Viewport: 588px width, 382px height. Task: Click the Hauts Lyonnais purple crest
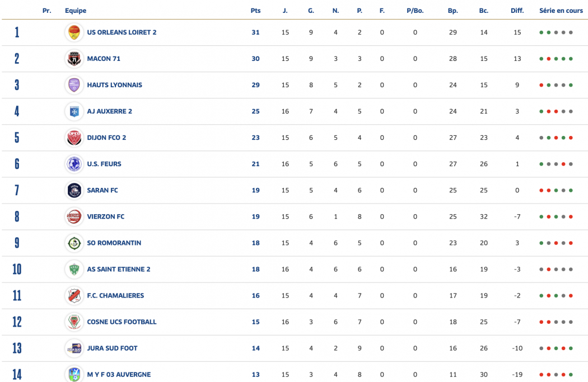point(74,85)
